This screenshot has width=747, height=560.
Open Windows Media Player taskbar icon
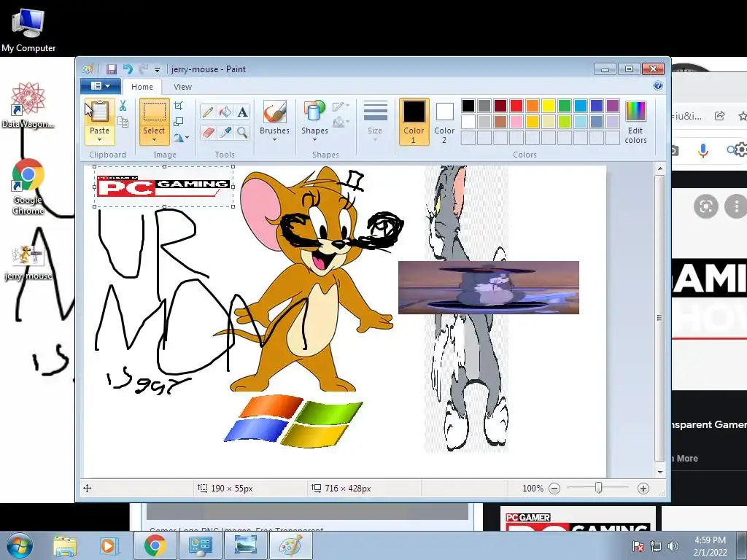click(108, 545)
